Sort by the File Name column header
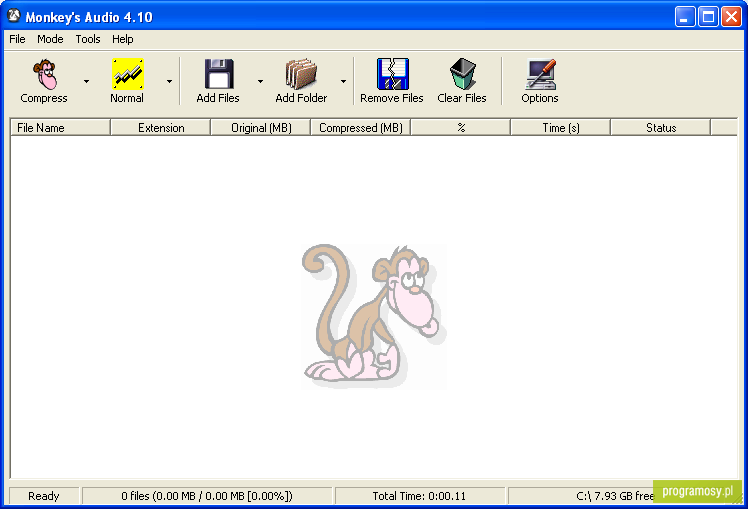 pos(61,128)
